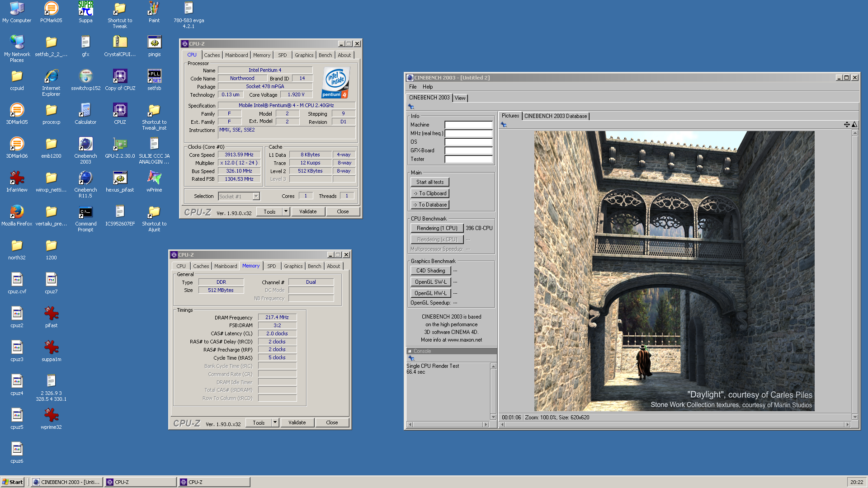The image size is (868, 488).
Task: Open the 3DMark06 desktop icon
Action: pyautogui.click(x=17, y=147)
